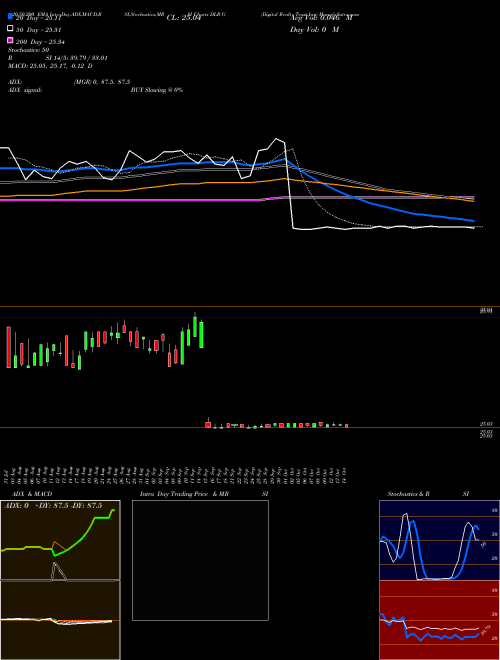Click the 'ADX: 0 +DY: 87.5 -DY: 87.5' header
The width and height of the screenshot is (500, 660).
point(53,506)
